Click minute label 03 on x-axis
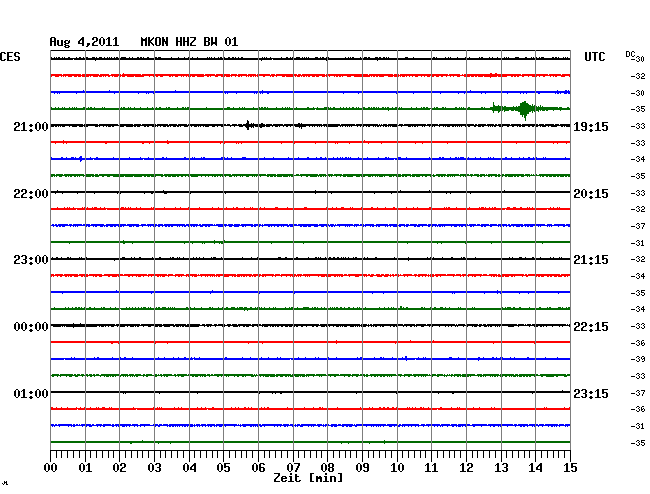The image size is (650, 494). 154,467
